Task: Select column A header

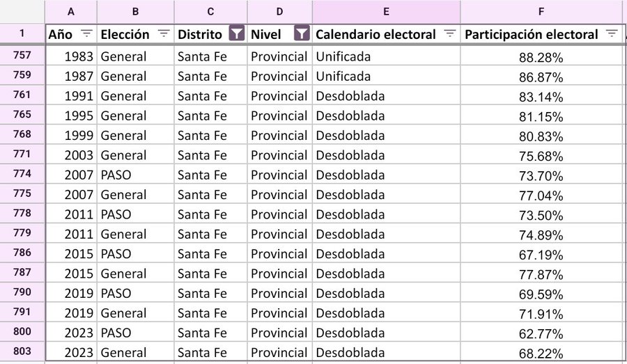Action: coord(71,11)
